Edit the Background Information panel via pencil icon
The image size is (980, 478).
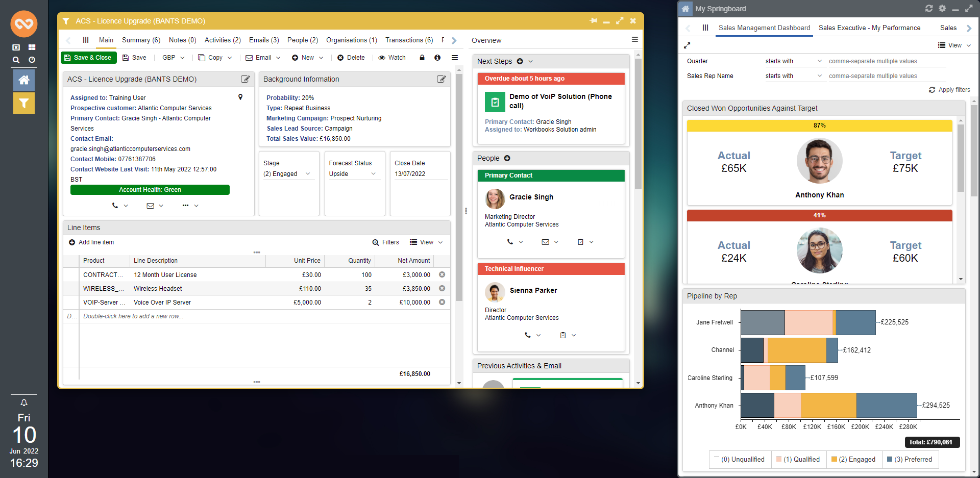441,79
